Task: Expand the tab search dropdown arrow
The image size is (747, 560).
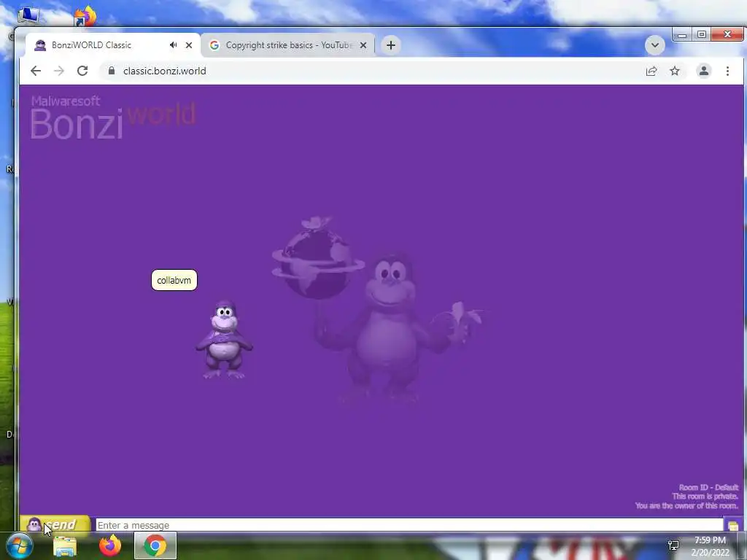Action: tap(655, 45)
